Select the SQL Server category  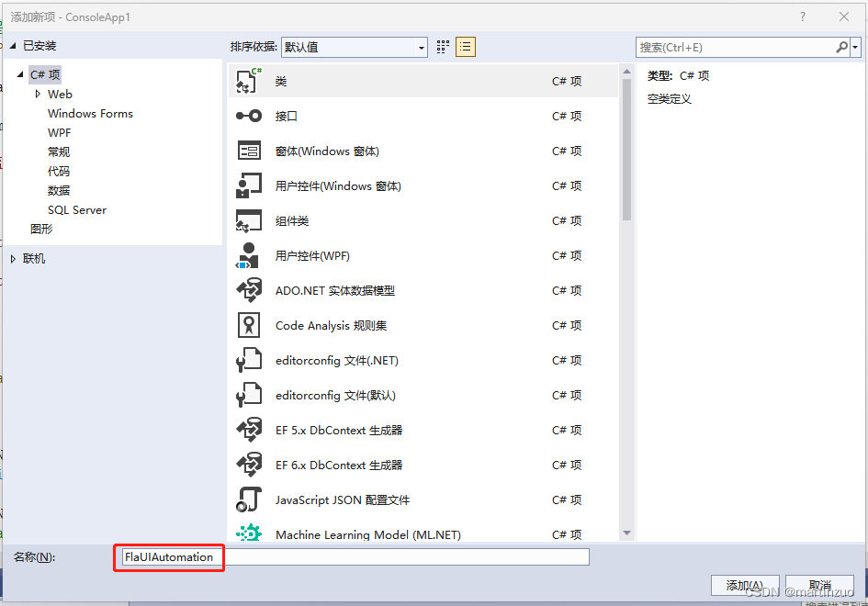pos(77,209)
